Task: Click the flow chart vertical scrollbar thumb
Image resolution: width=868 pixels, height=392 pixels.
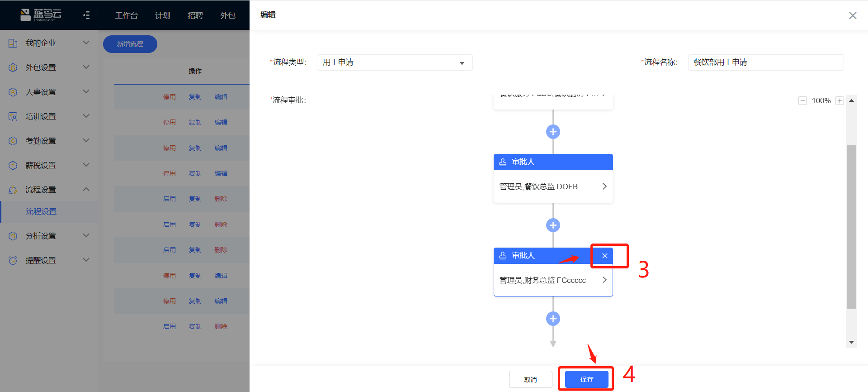Action: pyautogui.click(x=851, y=227)
